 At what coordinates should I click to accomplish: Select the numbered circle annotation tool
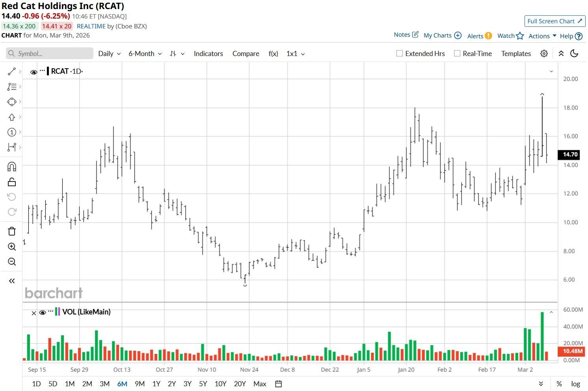12,132
